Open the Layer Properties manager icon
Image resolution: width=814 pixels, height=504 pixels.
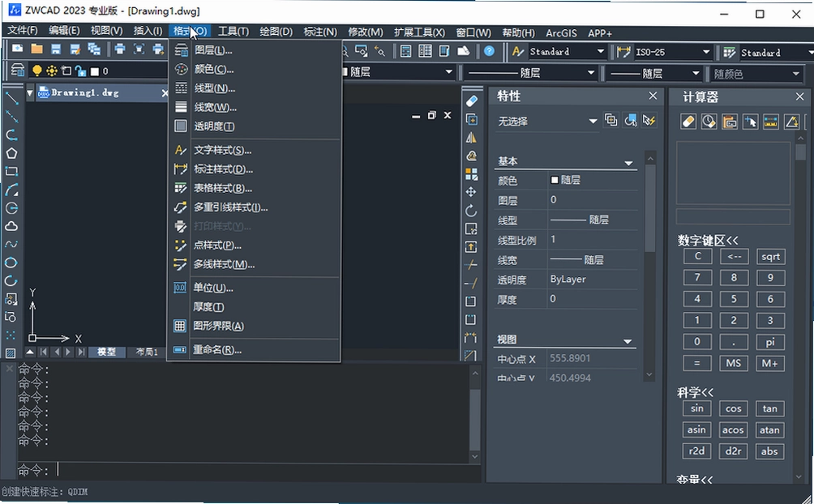(x=17, y=70)
